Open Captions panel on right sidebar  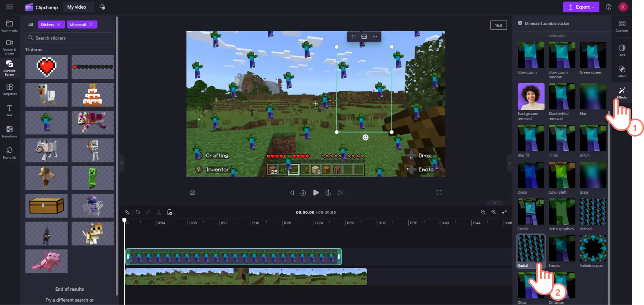point(622,26)
